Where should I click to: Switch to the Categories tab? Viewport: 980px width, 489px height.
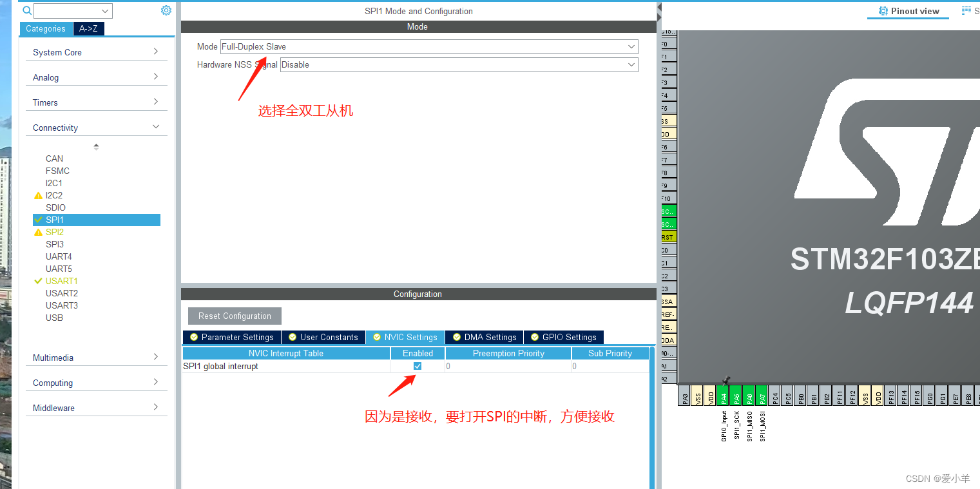point(46,28)
